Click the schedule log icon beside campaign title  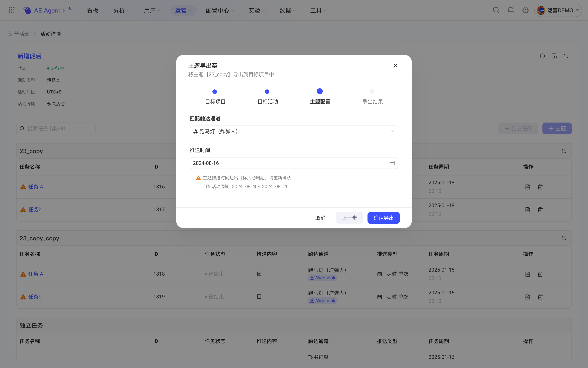554,56
